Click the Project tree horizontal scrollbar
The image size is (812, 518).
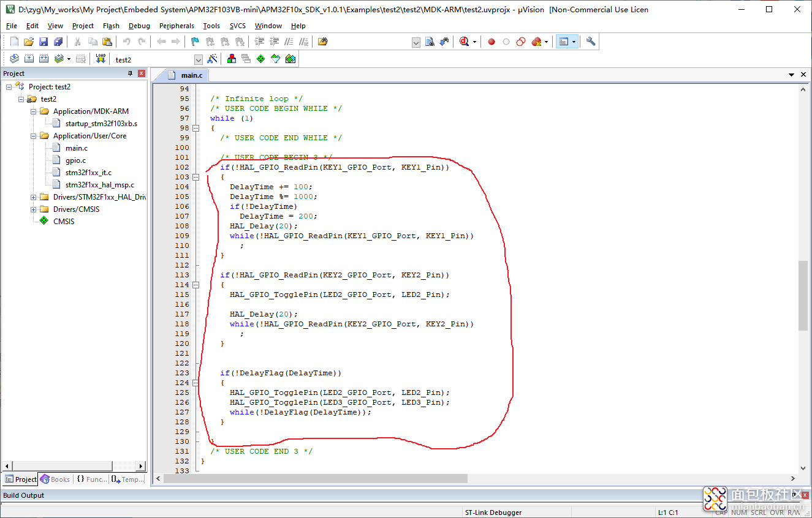point(74,466)
